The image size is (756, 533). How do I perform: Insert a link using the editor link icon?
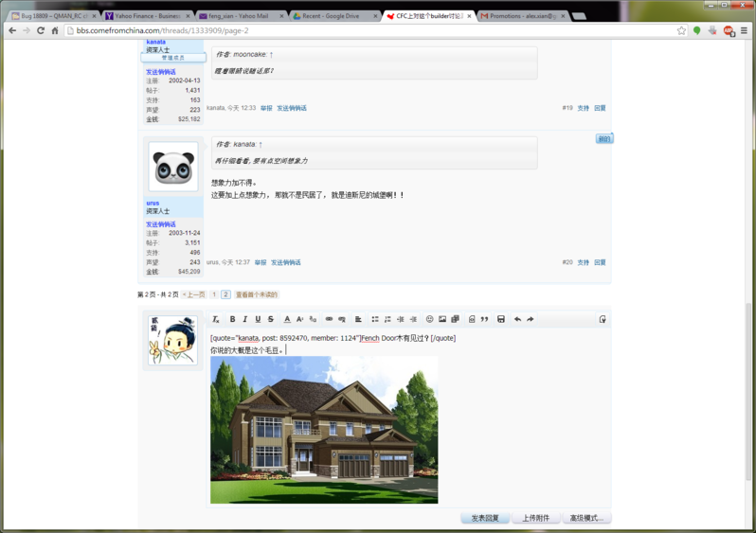click(329, 319)
